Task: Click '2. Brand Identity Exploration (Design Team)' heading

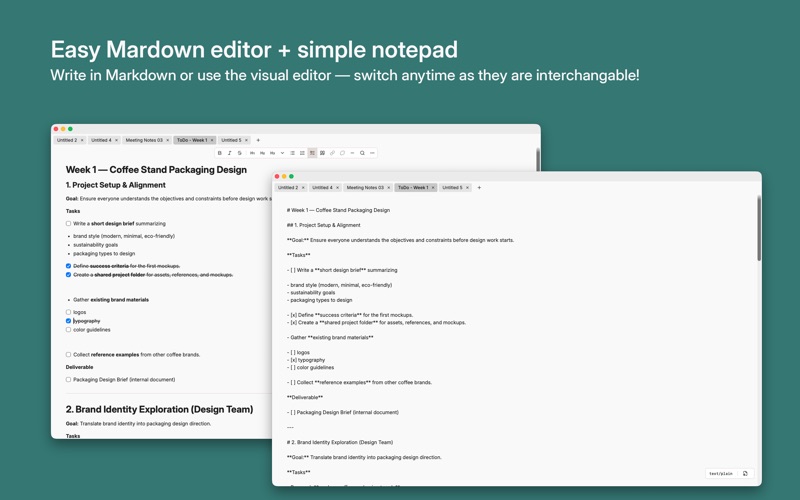Action: click(x=159, y=409)
